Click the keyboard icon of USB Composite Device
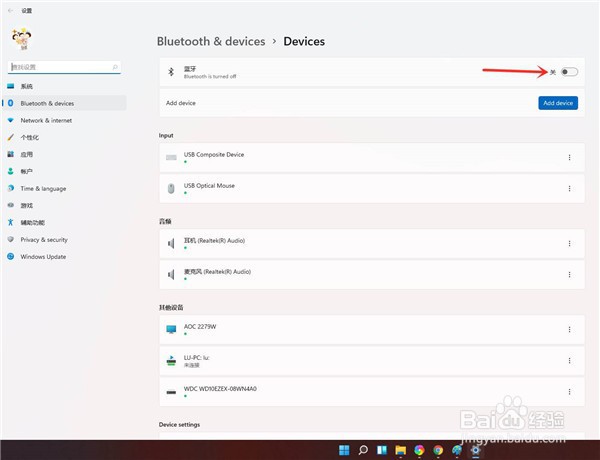 (171, 157)
